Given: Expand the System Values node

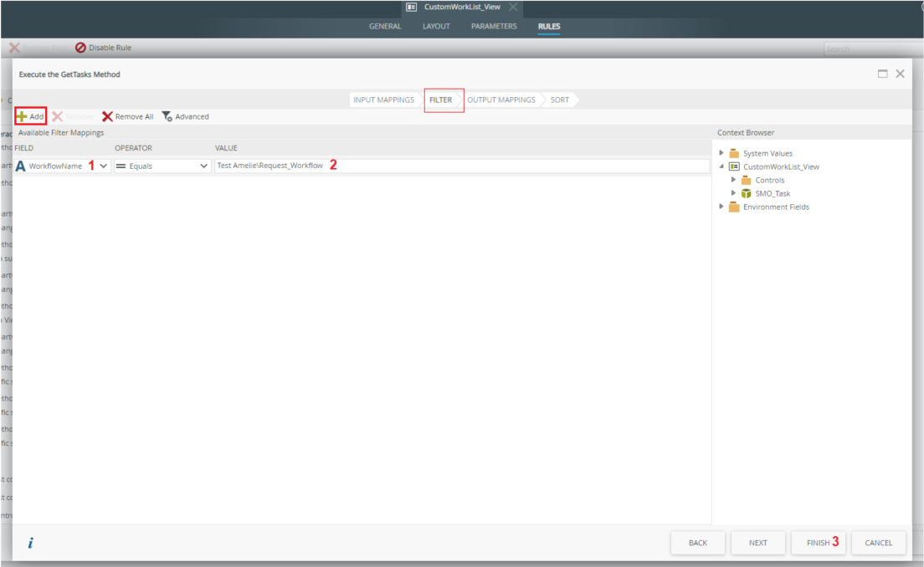Looking at the screenshot, I should click(722, 153).
